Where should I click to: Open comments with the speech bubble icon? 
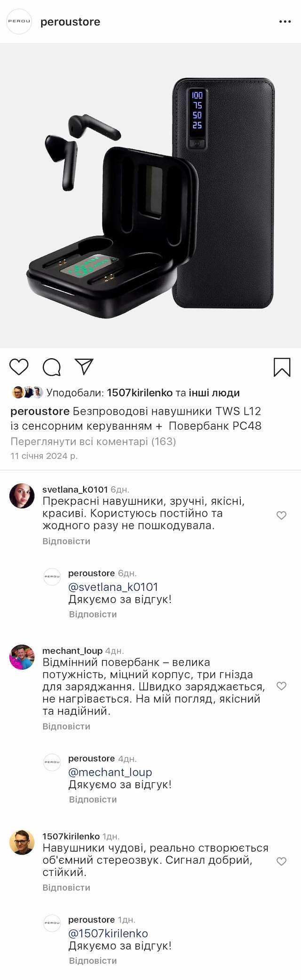[x=52, y=367]
